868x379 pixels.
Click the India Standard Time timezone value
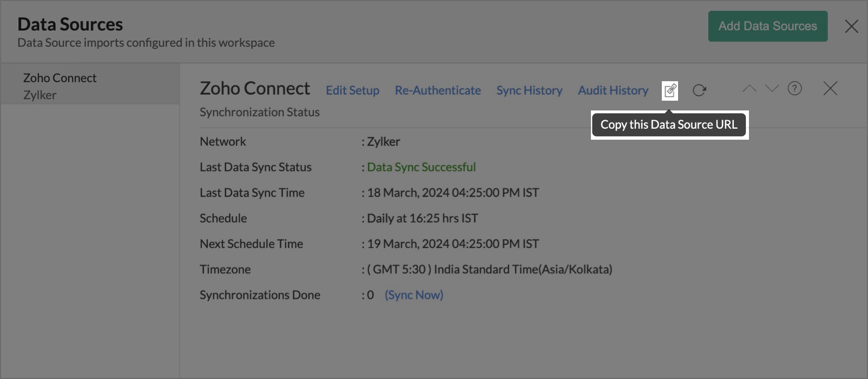coord(490,270)
